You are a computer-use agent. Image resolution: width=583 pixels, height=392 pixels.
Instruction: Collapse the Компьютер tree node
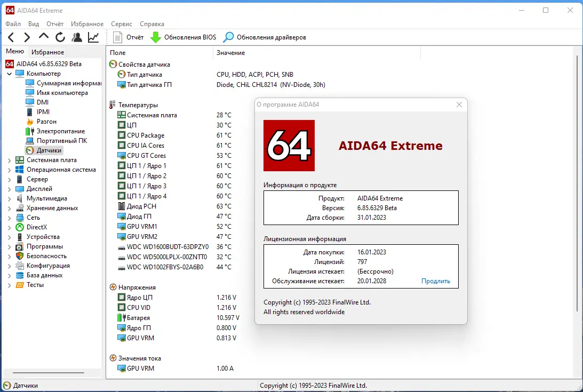9,74
